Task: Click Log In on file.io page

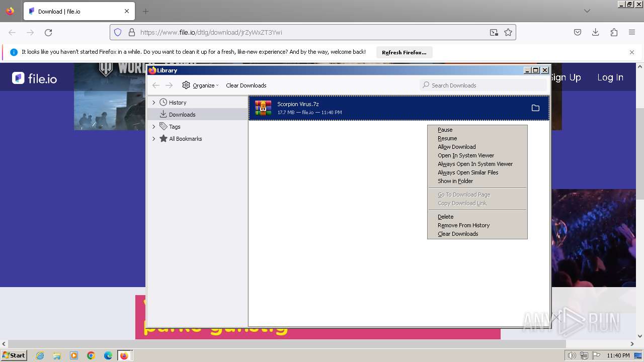Action: coord(610,77)
